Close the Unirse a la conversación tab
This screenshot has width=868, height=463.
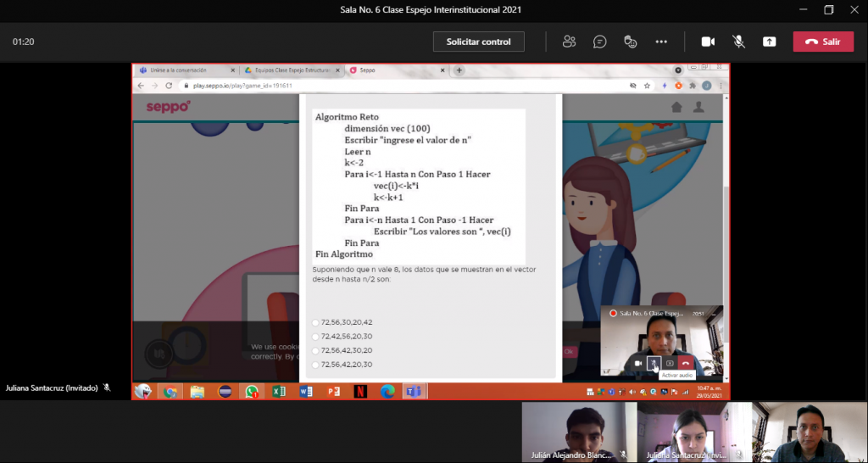click(232, 70)
